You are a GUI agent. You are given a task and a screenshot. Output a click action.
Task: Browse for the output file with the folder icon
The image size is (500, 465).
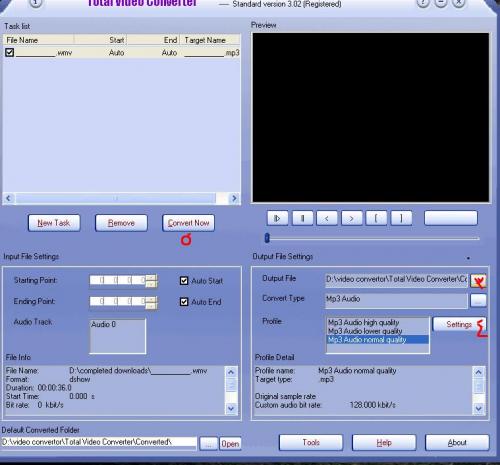click(x=478, y=281)
